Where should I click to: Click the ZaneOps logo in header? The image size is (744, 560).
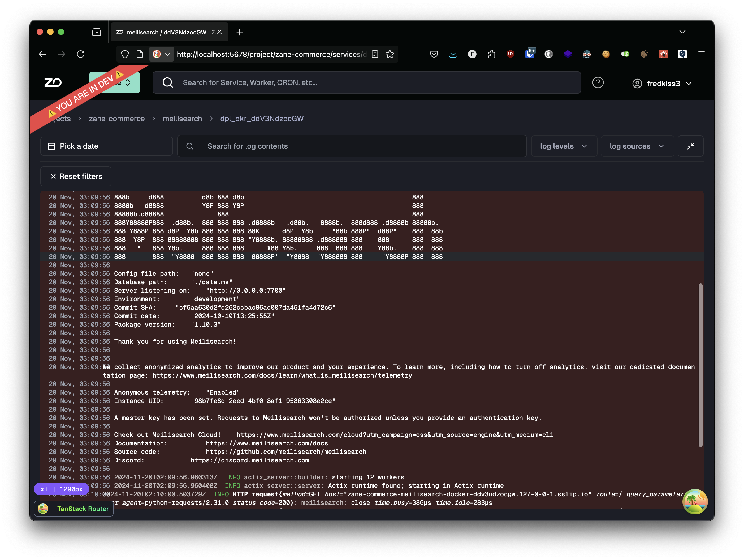(x=53, y=82)
